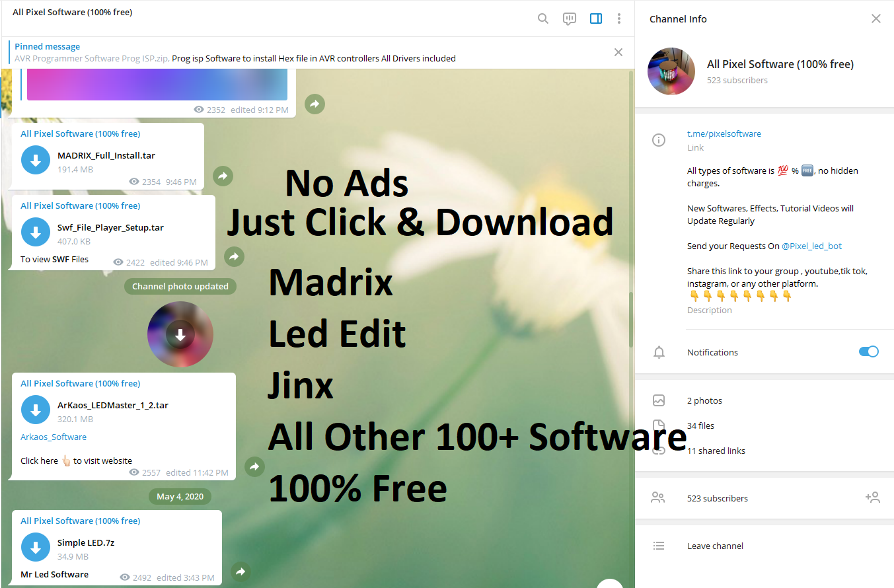Click the megaphone channel icon in the header
The height and width of the screenshot is (588, 894).
569,18
